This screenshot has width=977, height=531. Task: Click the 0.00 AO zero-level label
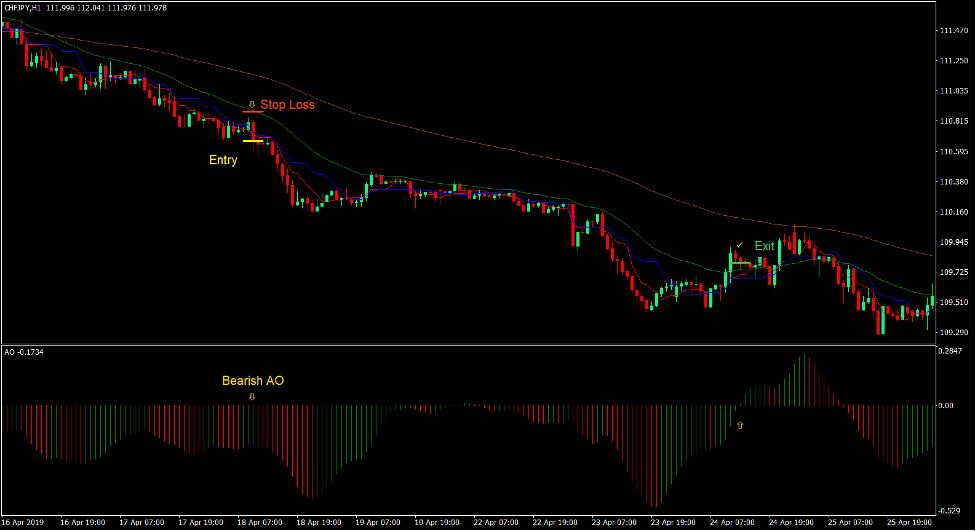coord(946,406)
